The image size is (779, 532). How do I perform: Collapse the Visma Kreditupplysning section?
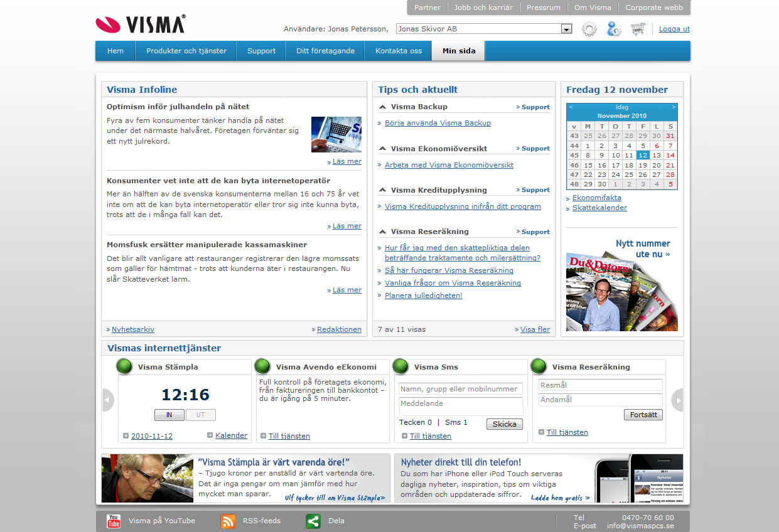(382, 190)
